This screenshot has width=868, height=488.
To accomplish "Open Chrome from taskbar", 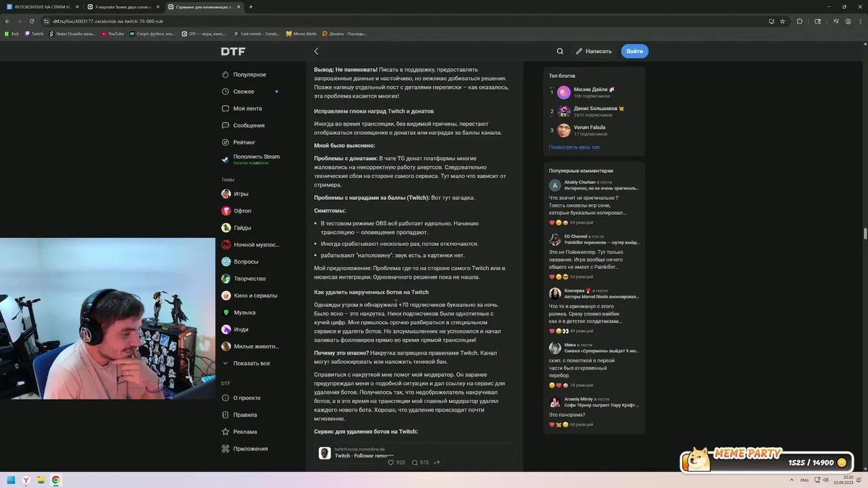I will [56, 480].
